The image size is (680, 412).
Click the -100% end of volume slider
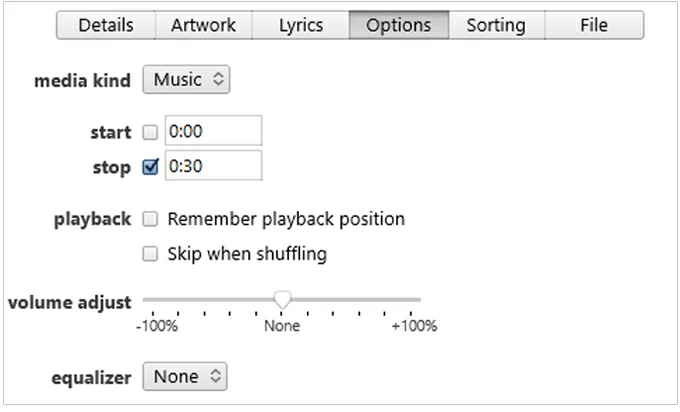point(146,299)
